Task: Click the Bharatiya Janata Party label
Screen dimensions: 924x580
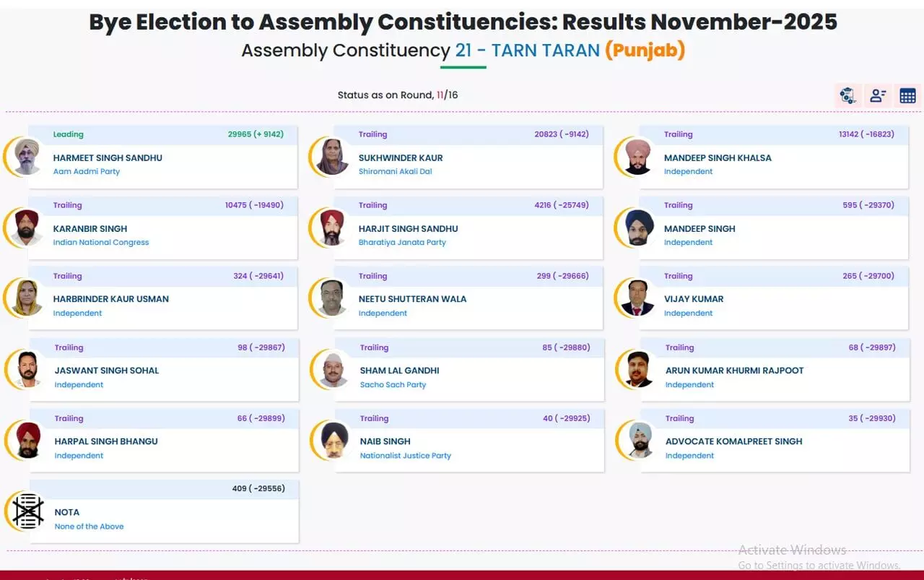Action: [402, 243]
